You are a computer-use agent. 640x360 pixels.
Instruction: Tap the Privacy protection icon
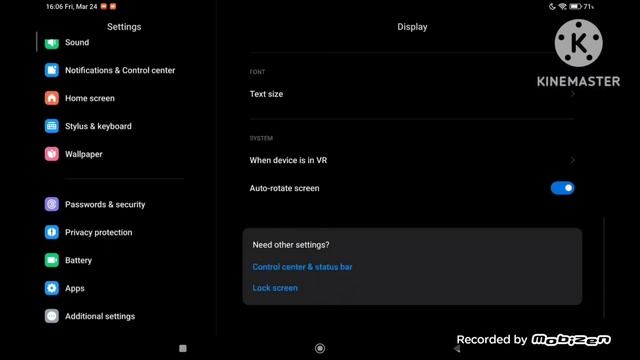point(52,232)
